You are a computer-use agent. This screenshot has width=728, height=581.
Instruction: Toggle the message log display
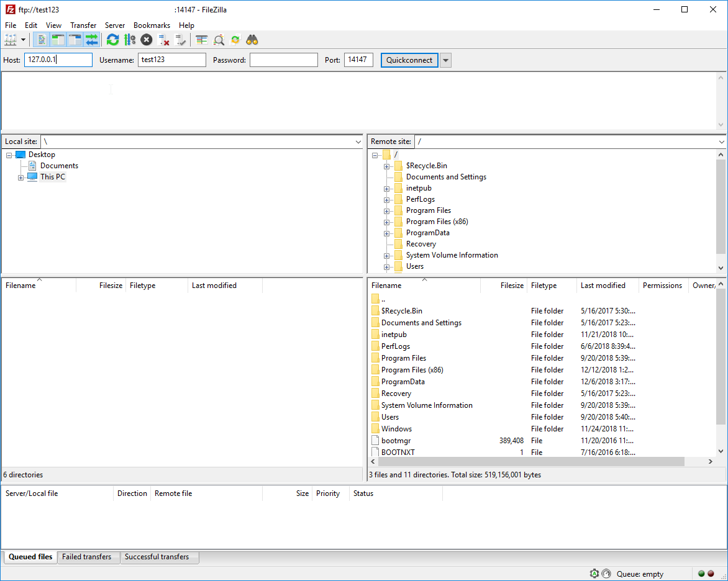coord(41,39)
